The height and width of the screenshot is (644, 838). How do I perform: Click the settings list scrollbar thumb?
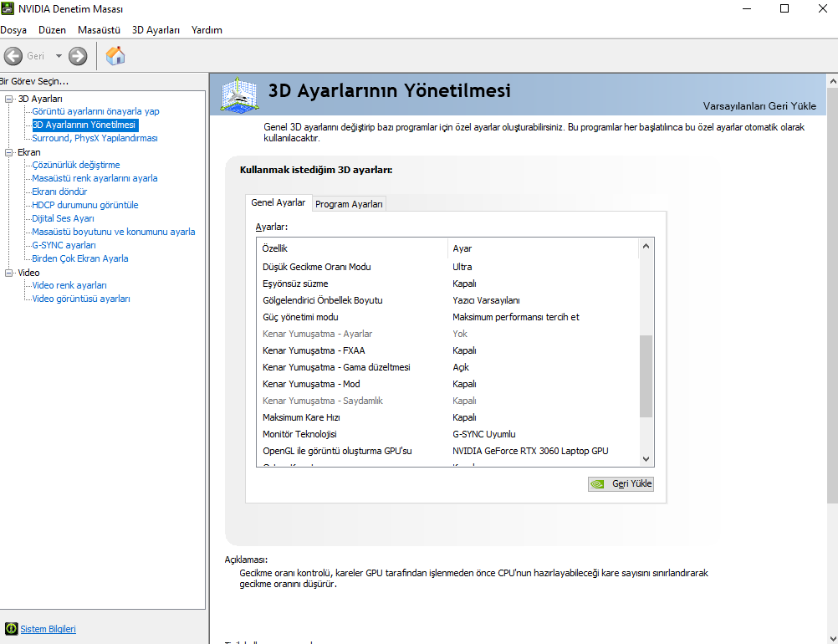pyautogui.click(x=646, y=376)
